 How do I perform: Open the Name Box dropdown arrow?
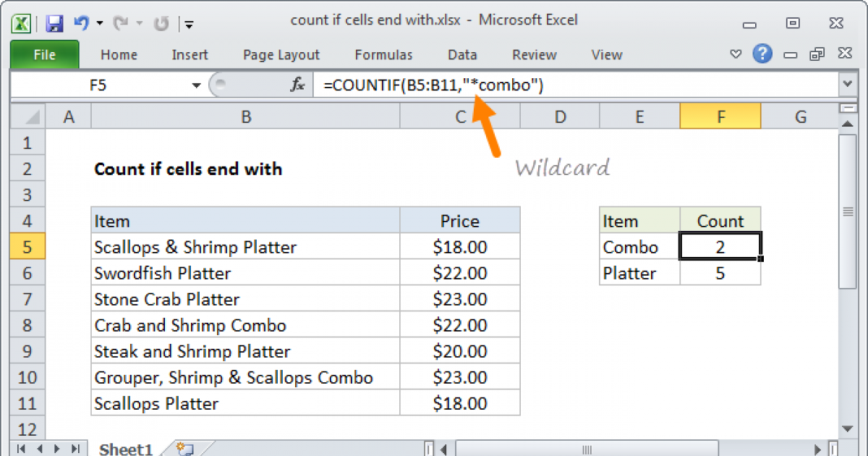click(196, 85)
